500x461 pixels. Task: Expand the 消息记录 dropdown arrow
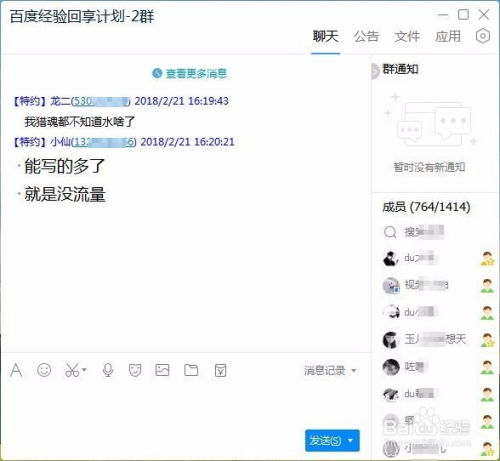click(x=354, y=370)
